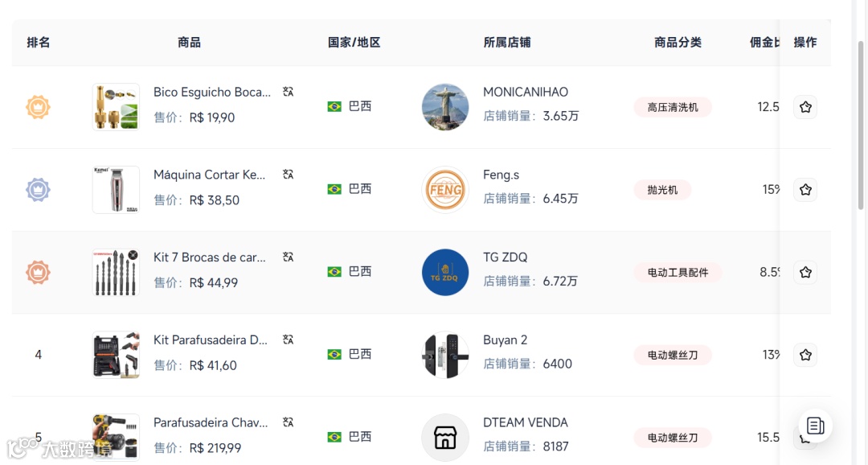Viewport: 868px width, 465px height.
Task: Favorite the Bico Esguicho product with star
Action: tap(805, 107)
